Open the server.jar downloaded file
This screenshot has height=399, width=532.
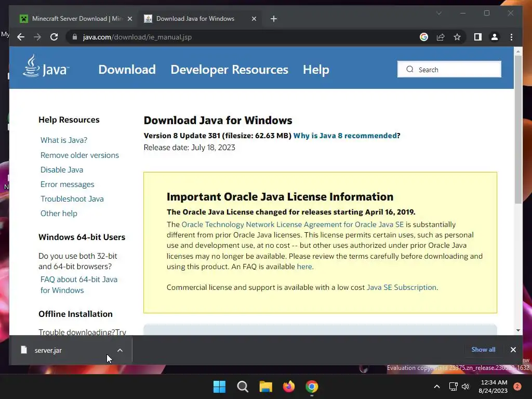[48, 350]
